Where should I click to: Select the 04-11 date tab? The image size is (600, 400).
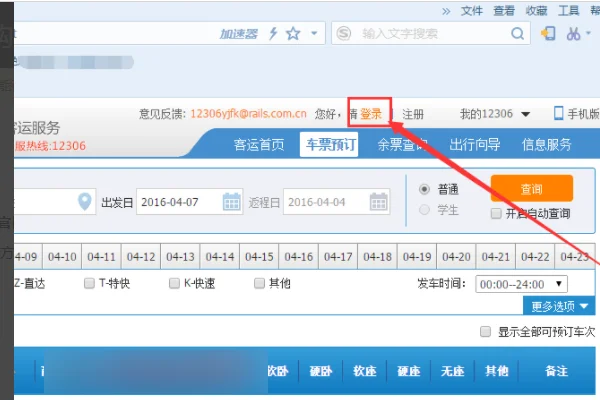[101, 257]
